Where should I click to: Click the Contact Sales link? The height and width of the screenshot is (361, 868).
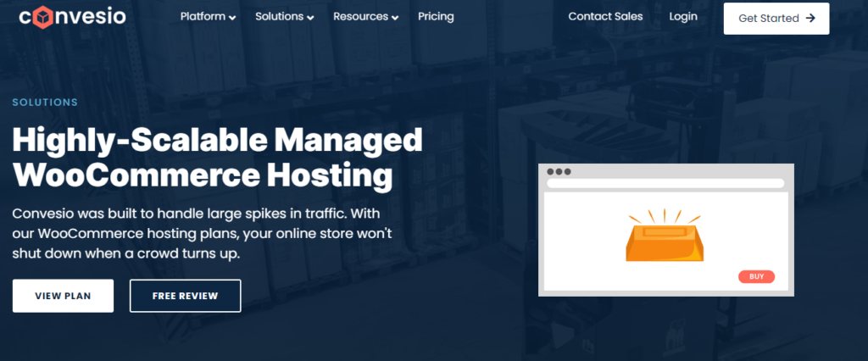click(605, 17)
